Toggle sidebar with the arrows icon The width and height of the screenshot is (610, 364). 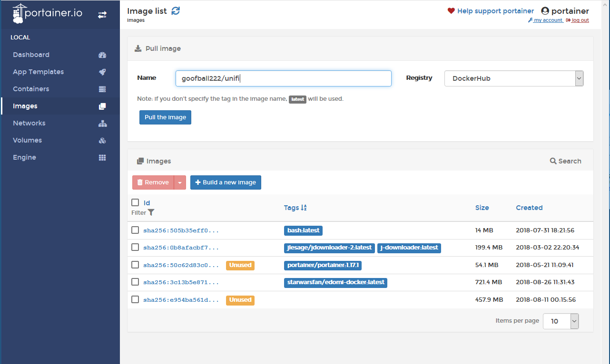click(102, 15)
